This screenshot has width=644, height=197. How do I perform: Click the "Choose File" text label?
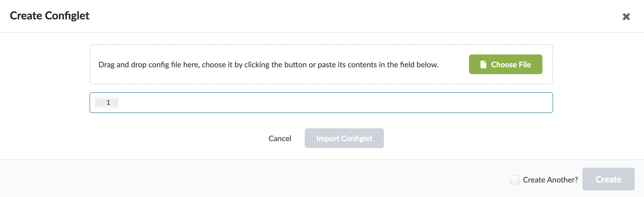(x=511, y=65)
